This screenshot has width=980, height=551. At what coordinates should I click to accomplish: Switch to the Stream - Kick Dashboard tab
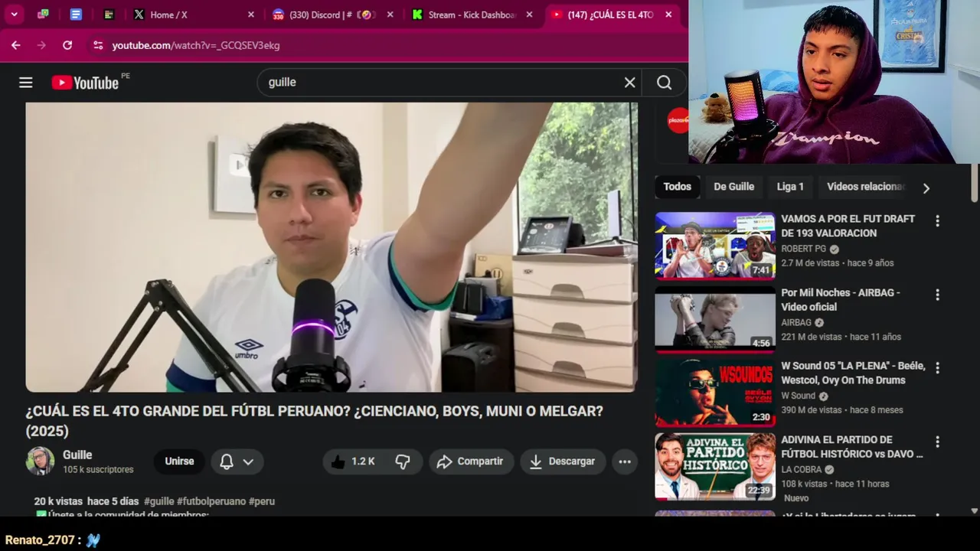click(472, 15)
